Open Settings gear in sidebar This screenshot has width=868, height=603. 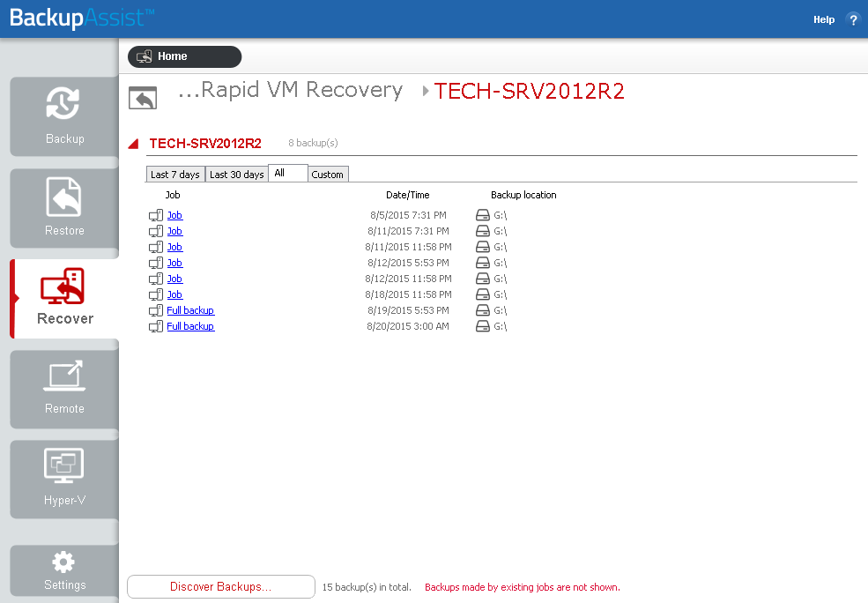click(x=64, y=571)
